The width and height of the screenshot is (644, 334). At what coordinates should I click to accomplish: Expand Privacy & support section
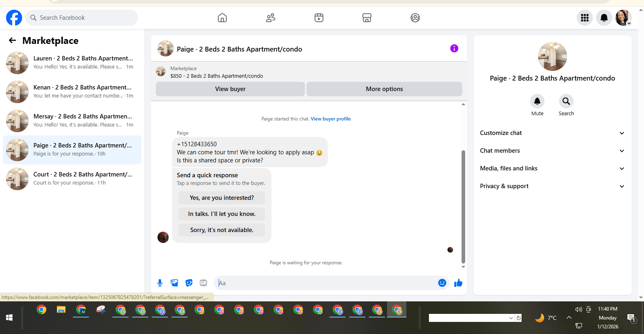[x=552, y=186]
